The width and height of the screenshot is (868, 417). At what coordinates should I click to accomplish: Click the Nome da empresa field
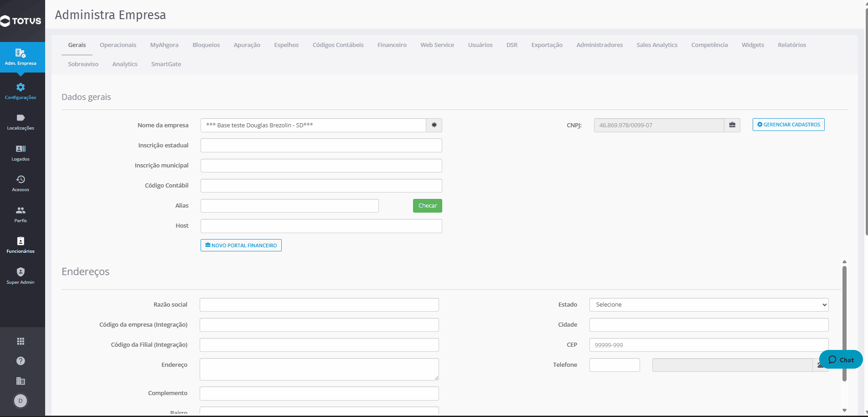(313, 125)
